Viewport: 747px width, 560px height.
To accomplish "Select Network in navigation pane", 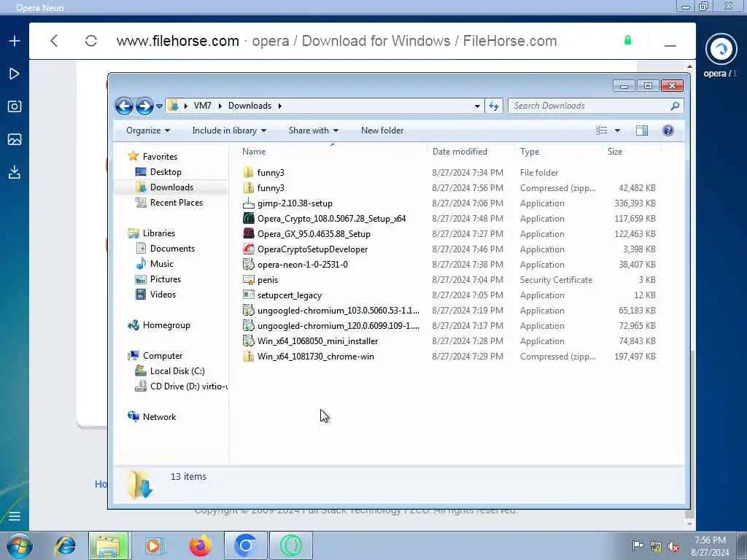I will point(159,417).
